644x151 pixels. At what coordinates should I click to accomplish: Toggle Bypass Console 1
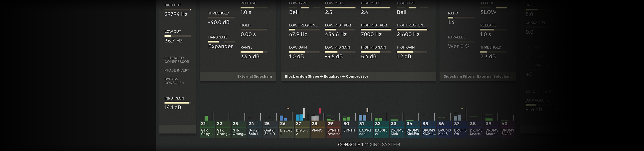coord(174,81)
